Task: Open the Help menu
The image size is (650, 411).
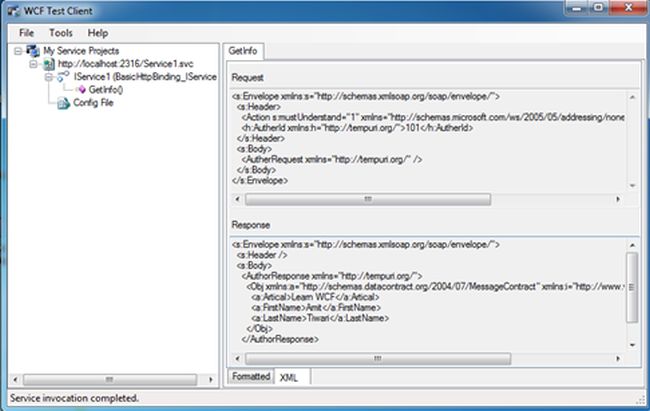Action: [98, 33]
